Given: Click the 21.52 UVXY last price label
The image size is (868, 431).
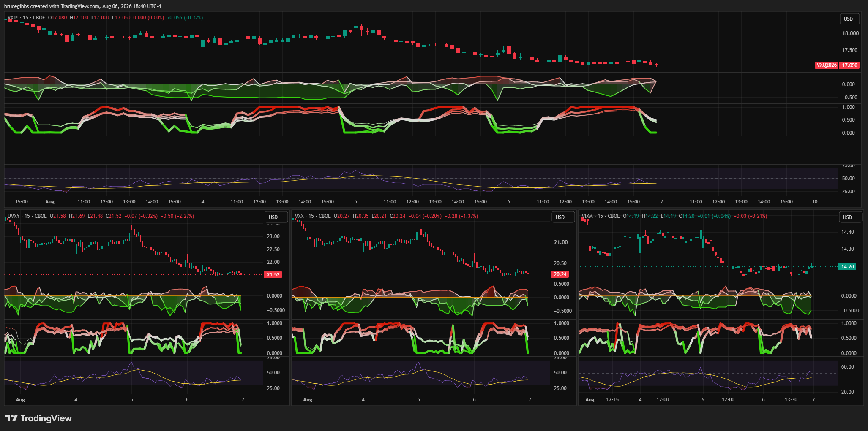Looking at the screenshot, I should (273, 274).
